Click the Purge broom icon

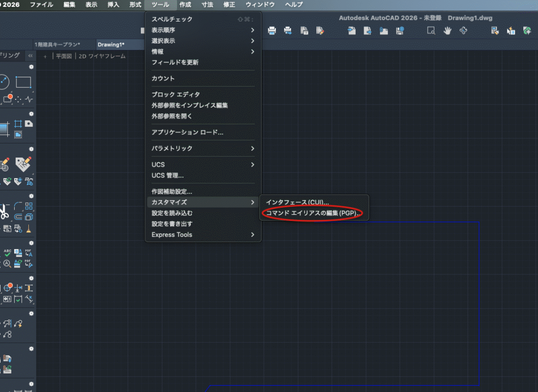28,228
